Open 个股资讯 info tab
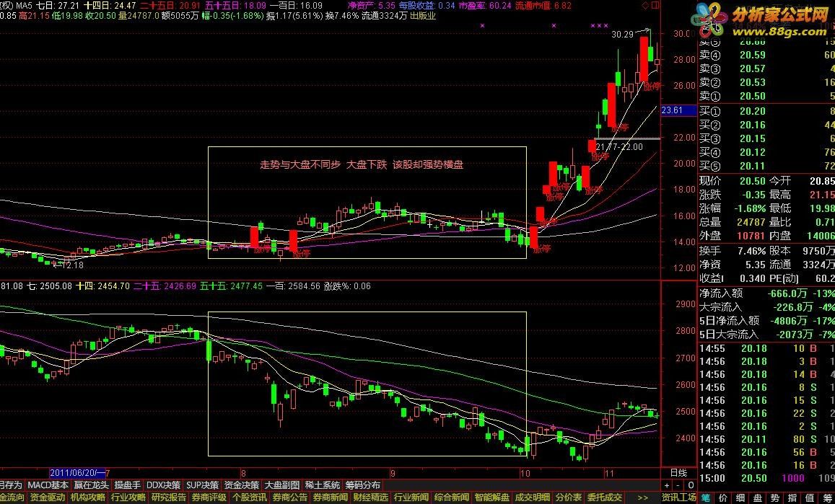Image resolution: width=835 pixels, height=504 pixels. click(250, 498)
